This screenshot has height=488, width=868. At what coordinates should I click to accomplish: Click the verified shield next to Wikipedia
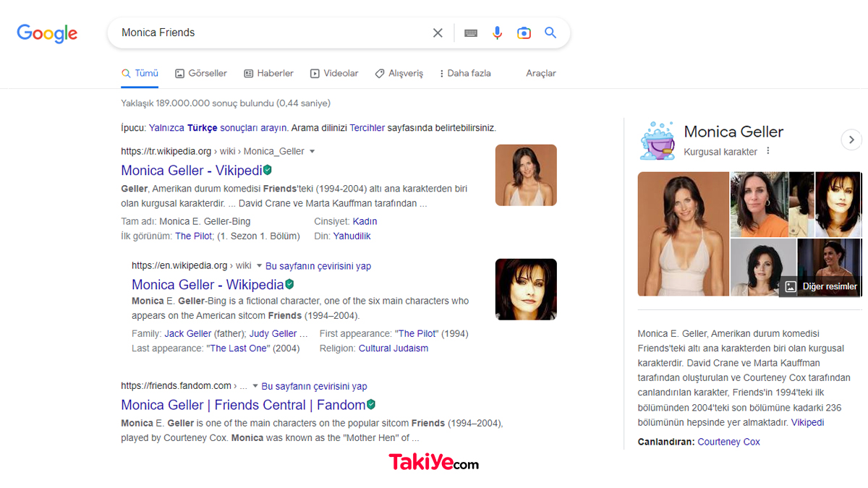click(x=289, y=284)
